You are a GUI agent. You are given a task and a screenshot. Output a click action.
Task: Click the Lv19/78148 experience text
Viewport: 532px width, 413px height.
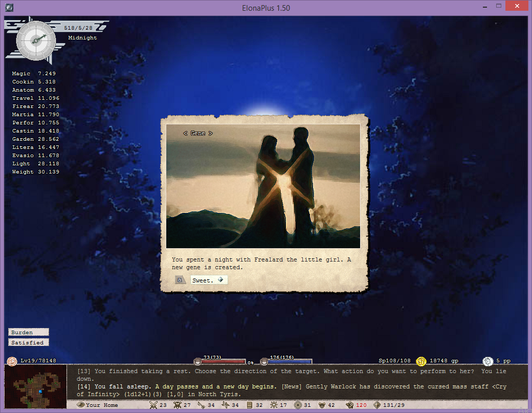pos(38,360)
